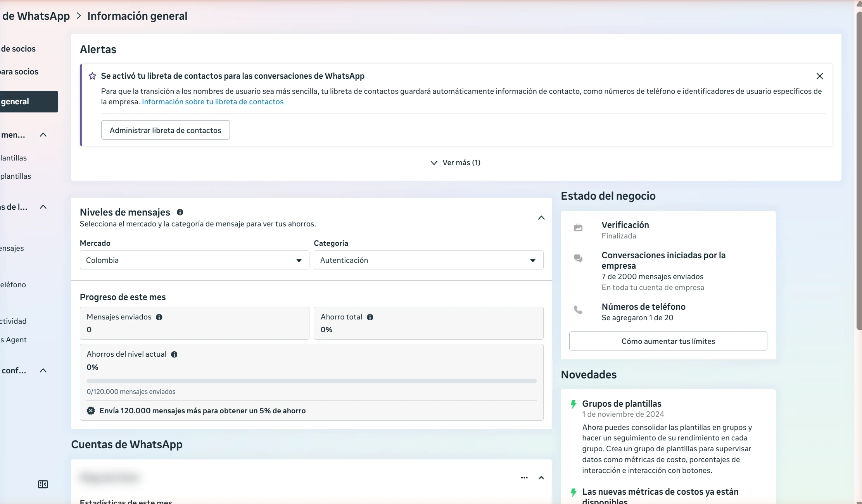Open 'plantillas' sidebar sub-item
This screenshot has width=862, height=504.
16,176
